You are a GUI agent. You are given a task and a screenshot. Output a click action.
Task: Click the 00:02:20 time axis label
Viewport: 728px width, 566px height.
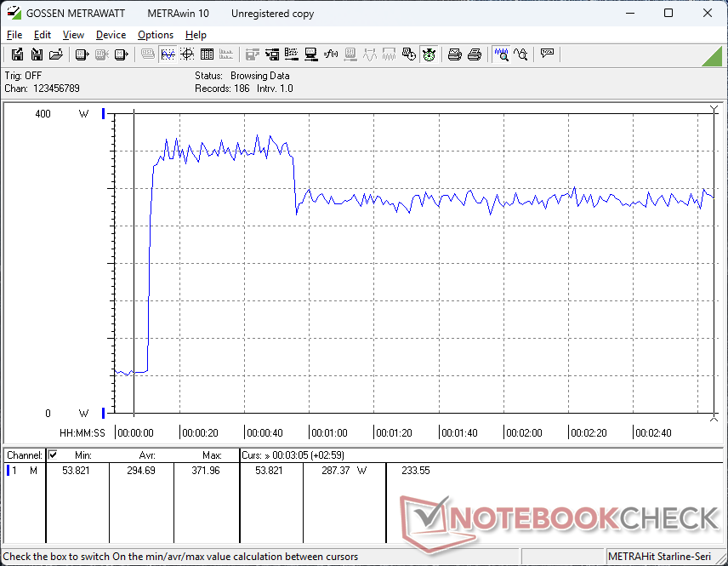pos(589,432)
